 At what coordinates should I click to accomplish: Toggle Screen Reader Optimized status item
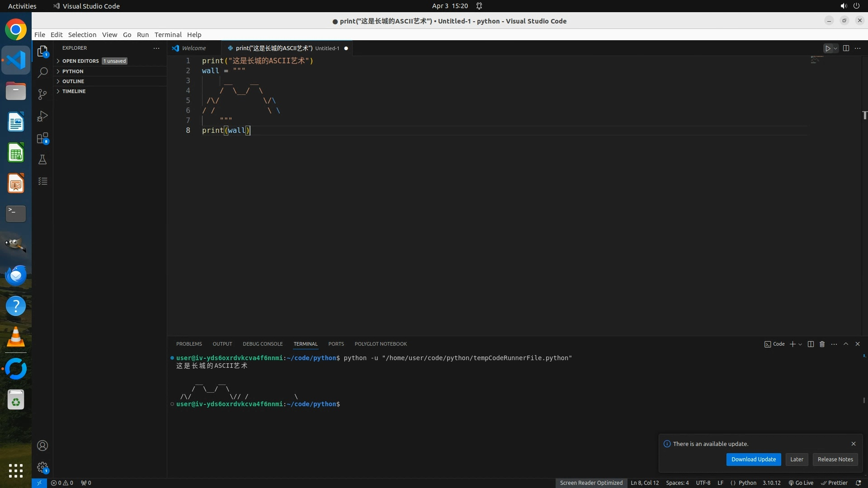click(591, 483)
